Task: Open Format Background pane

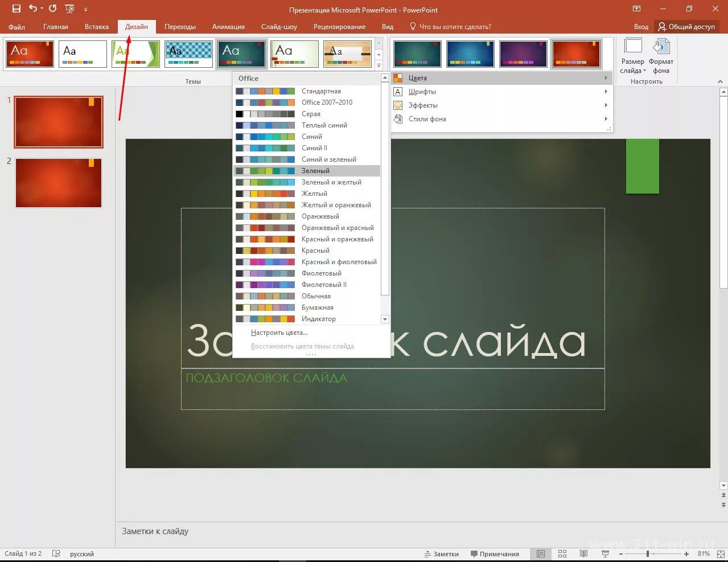Action: [x=661, y=56]
